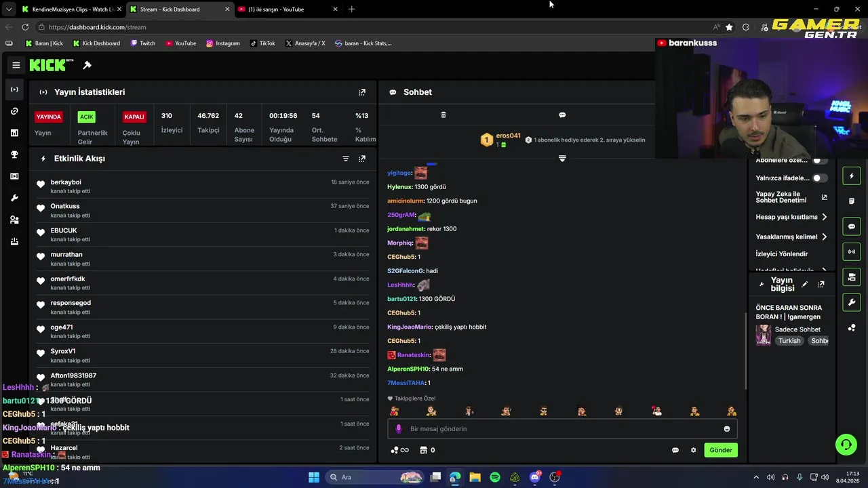Switch to KendineMuzisyen Clips browser tab

(72, 9)
